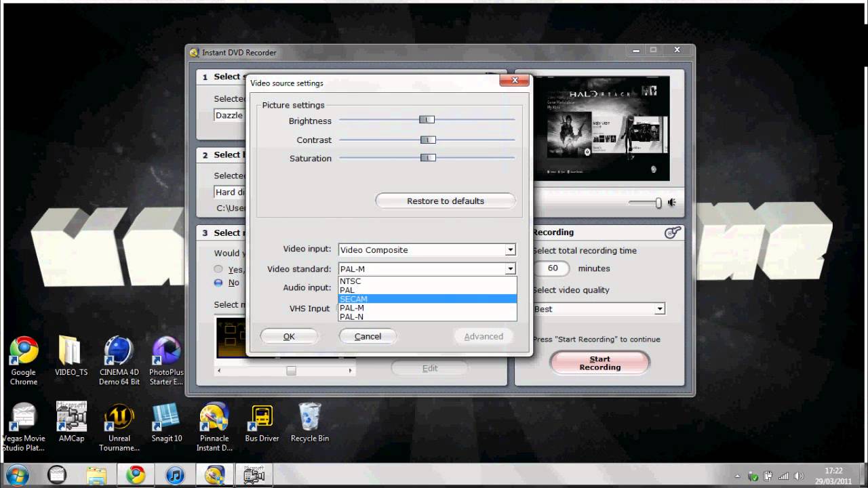
Task: Click the recording time minutes field
Action: click(x=553, y=268)
